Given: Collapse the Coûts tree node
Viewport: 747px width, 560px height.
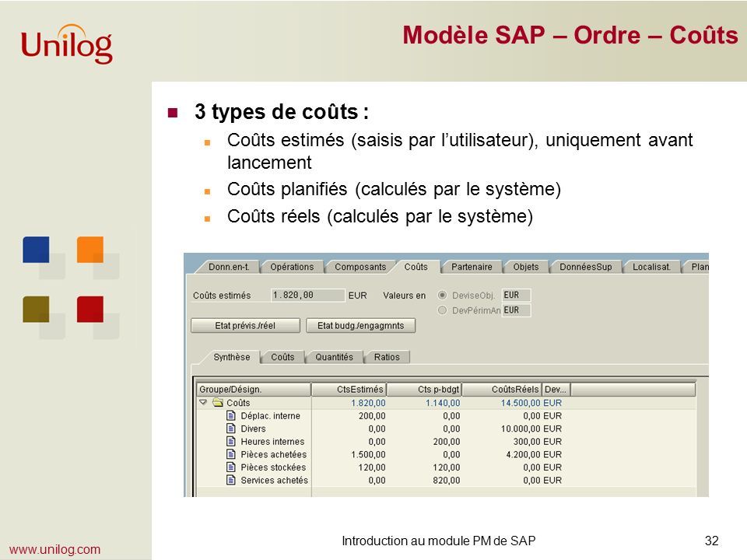Looking at the screenshot, I should pos(203,402).
